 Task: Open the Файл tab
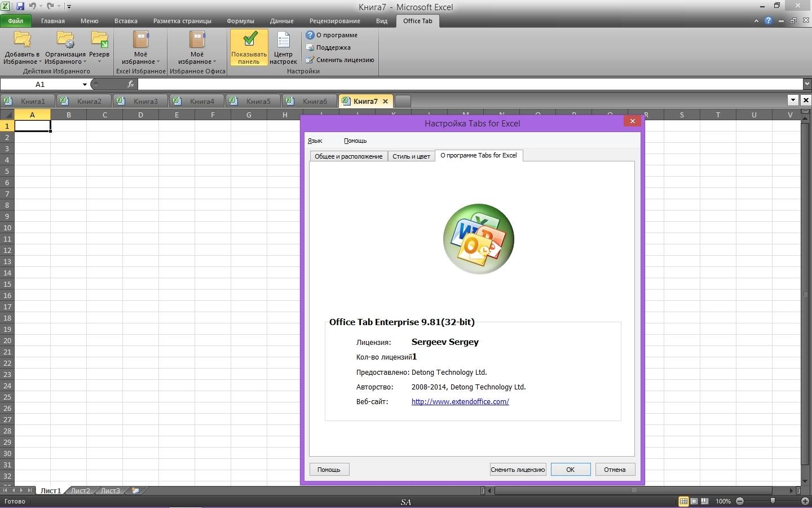point(16,21)
